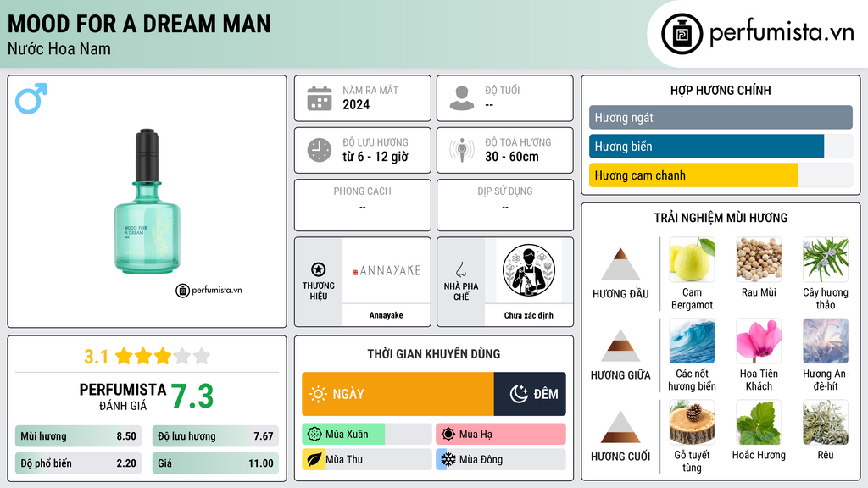Click the Hương ngát accord bar

click(721, 117)
